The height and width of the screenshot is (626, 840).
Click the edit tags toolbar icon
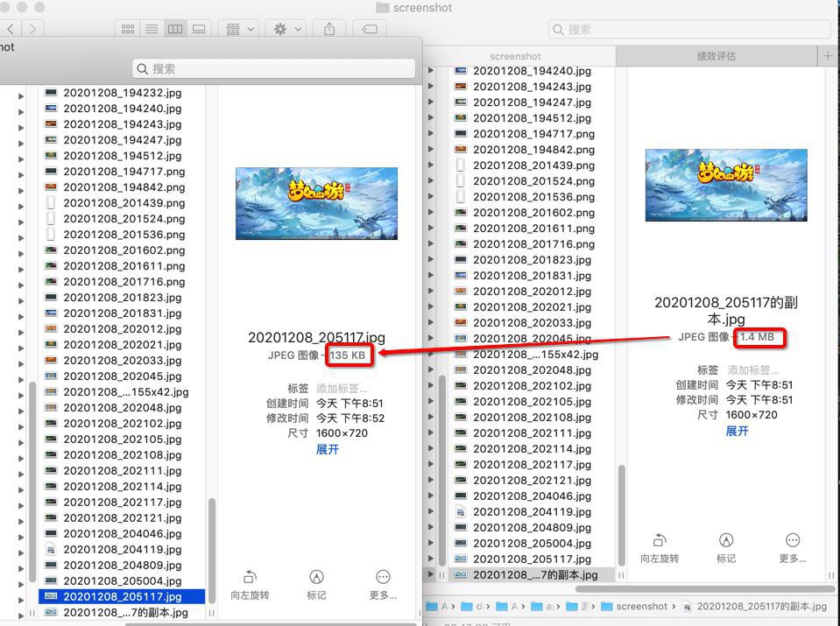(x=370, y=29)
